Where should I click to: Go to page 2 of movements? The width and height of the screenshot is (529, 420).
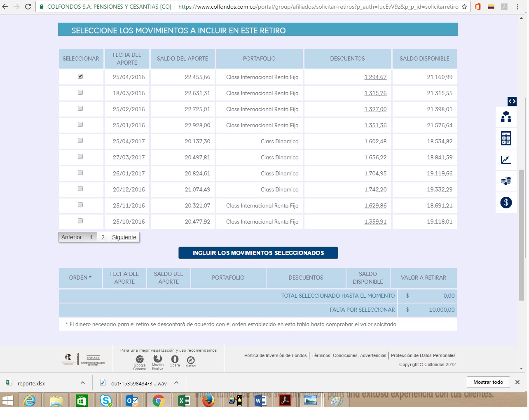point(103,237)
